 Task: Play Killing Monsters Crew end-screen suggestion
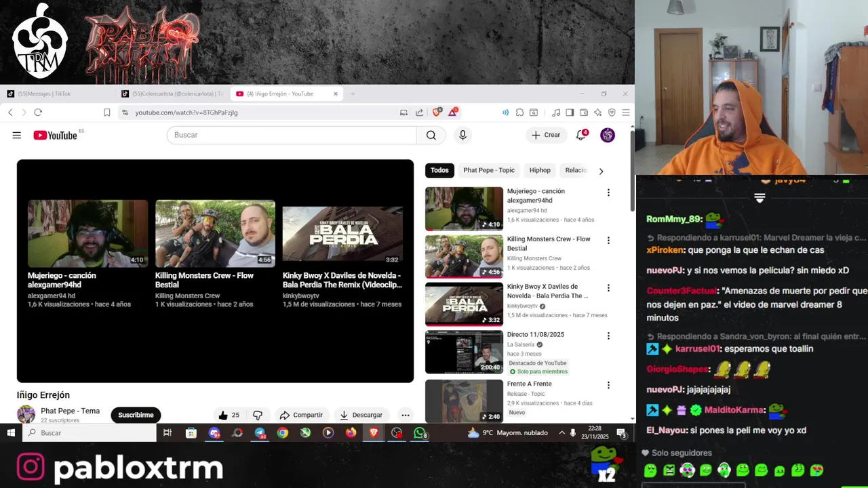[x=215, y=233]
